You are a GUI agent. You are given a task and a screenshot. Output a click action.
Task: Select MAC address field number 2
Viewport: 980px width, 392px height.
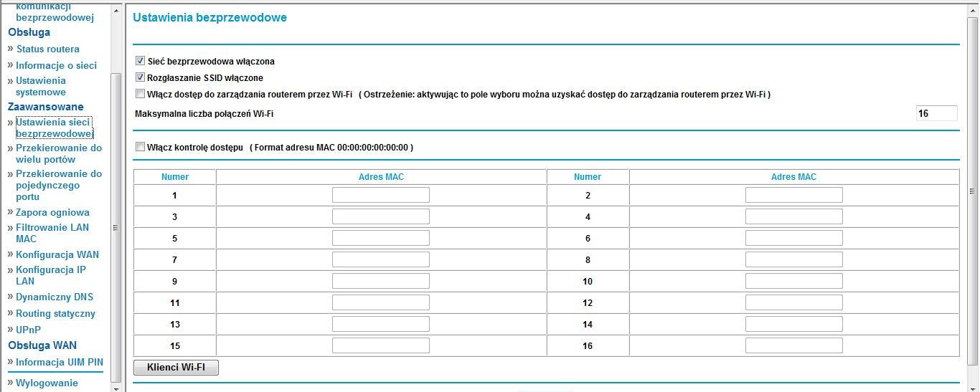click(793, 195)
